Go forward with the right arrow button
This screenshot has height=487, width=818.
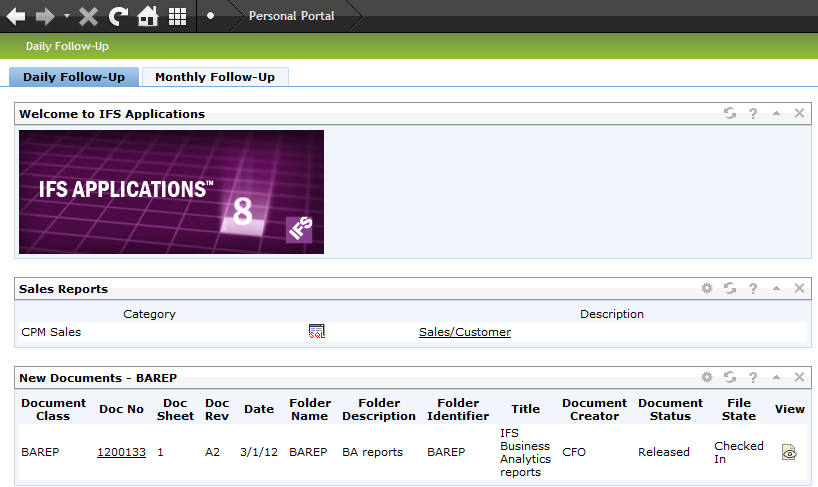(45, 16)
